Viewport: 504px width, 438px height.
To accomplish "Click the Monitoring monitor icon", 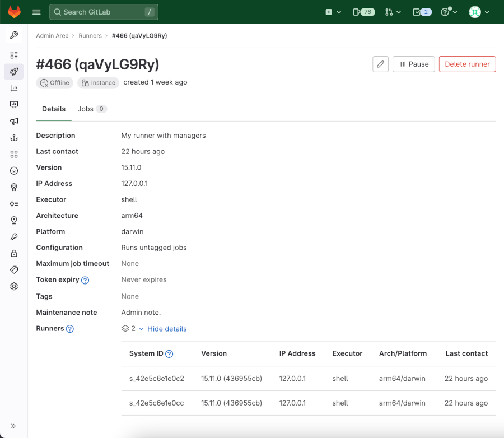I will click(13, 104).
